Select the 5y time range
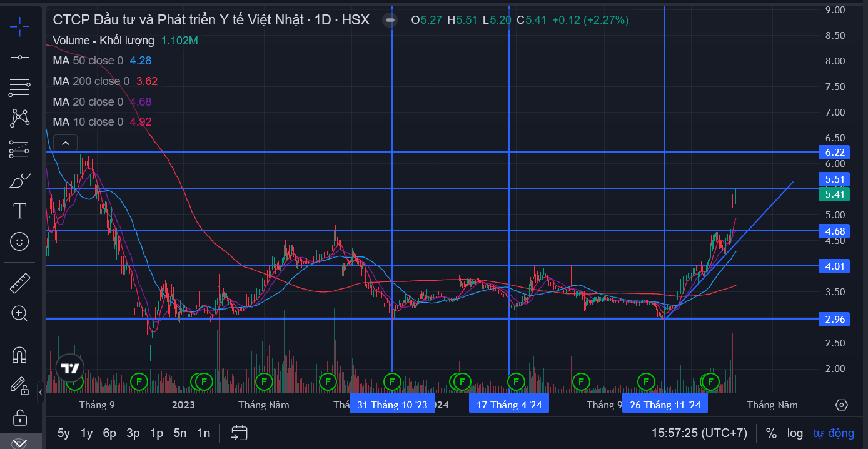This screenshot has width=868, height=449. pos(64,433)
